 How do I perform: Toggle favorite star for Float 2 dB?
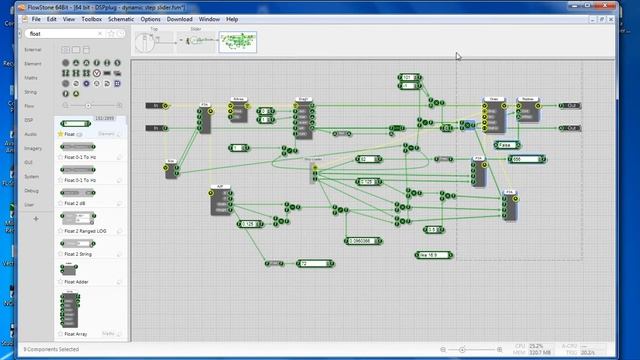point(60,203)
